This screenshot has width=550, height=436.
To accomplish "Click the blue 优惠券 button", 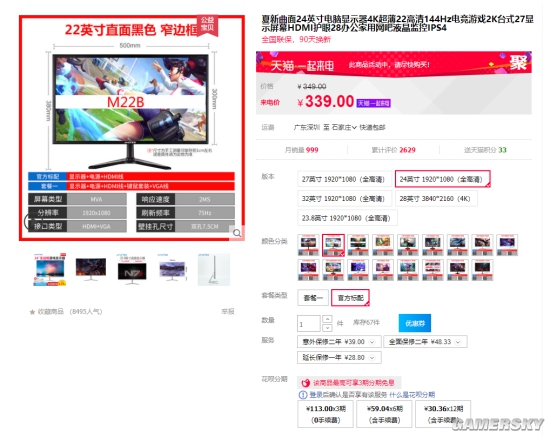I will (x=415, y=323).
